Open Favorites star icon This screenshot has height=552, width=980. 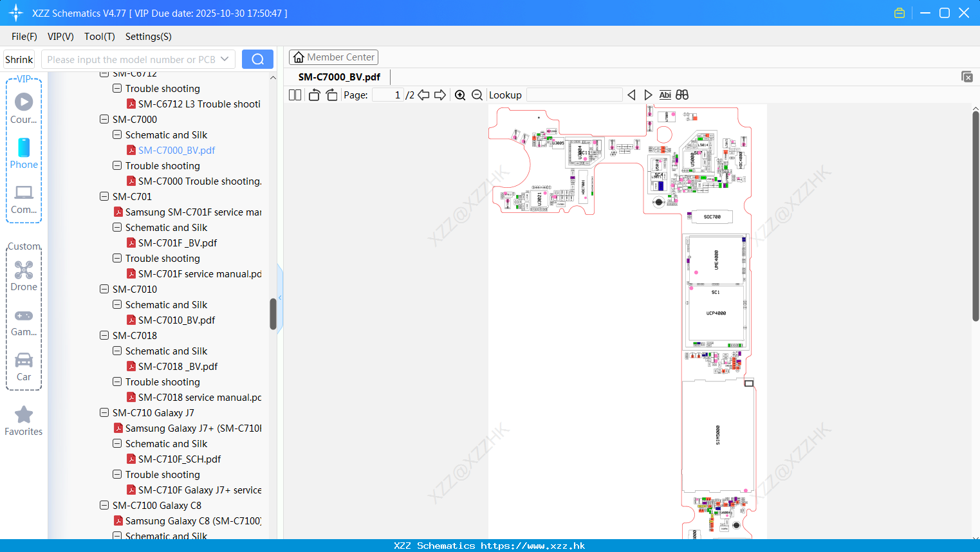pyautogui.click(x=24, y=421)
